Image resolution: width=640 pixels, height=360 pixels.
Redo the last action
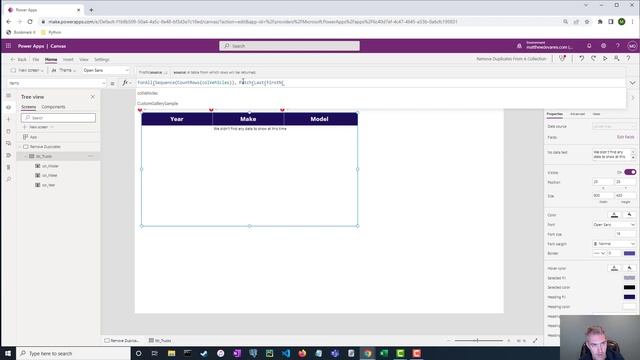(593, 59)
